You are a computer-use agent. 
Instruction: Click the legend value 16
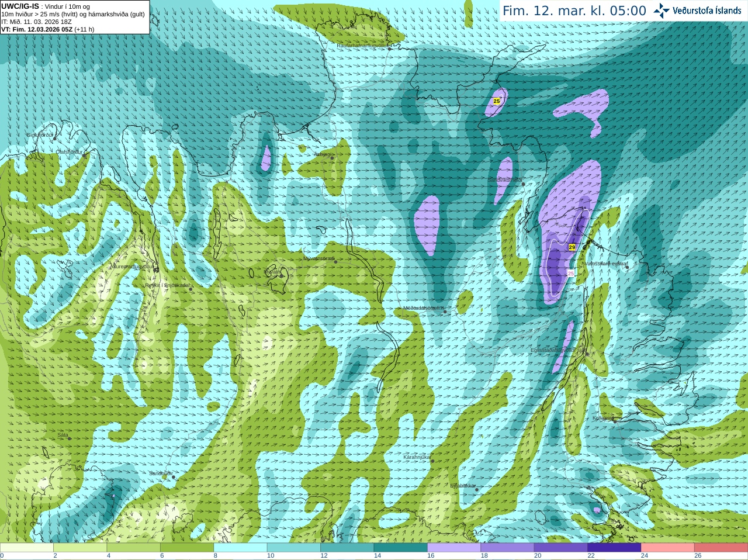(431, 556)
